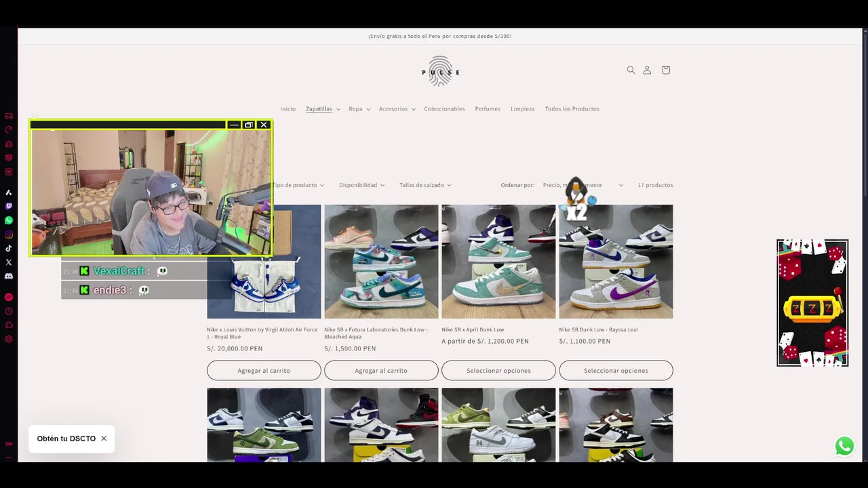Click the S/. 1,100.00 PEN price
This screenshot has width=868, height=488.
(x=585, y=341)
